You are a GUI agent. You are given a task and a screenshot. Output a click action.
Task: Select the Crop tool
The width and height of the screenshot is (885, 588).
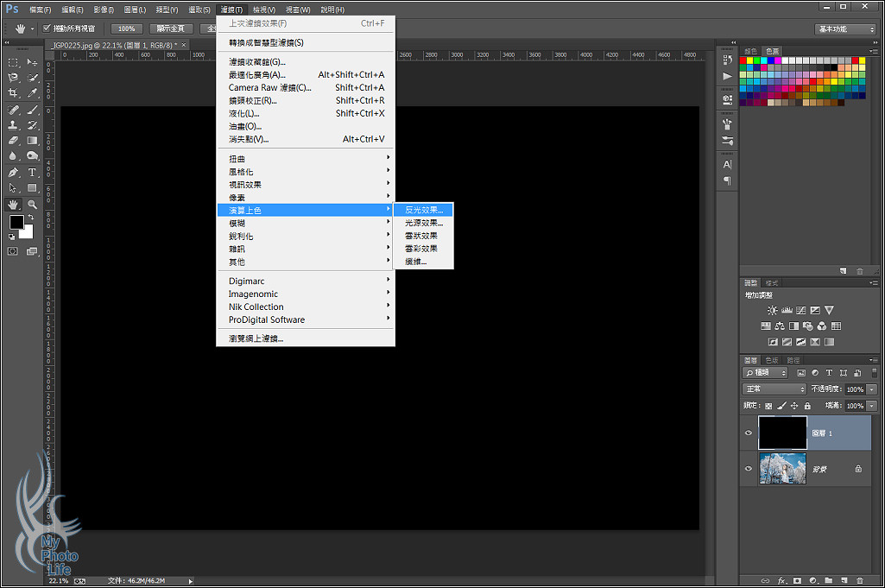pyautogui.click(x=13, y=93)
